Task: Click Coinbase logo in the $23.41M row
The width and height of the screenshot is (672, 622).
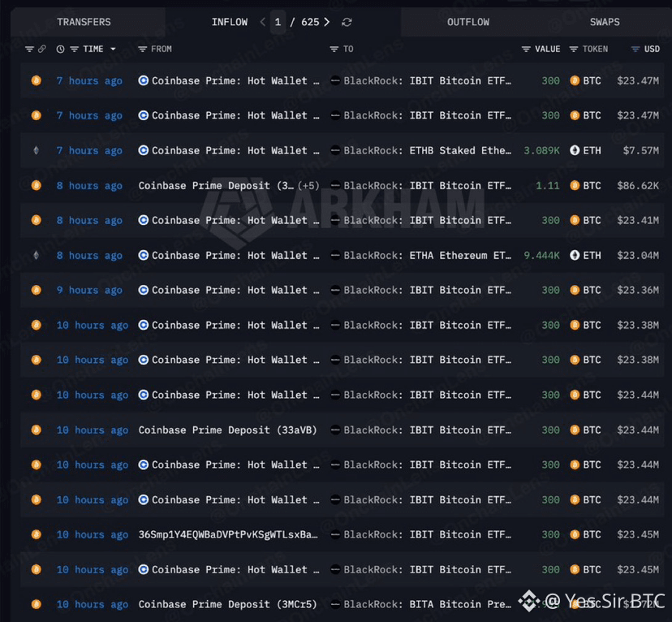Action: tap(144, 220)
